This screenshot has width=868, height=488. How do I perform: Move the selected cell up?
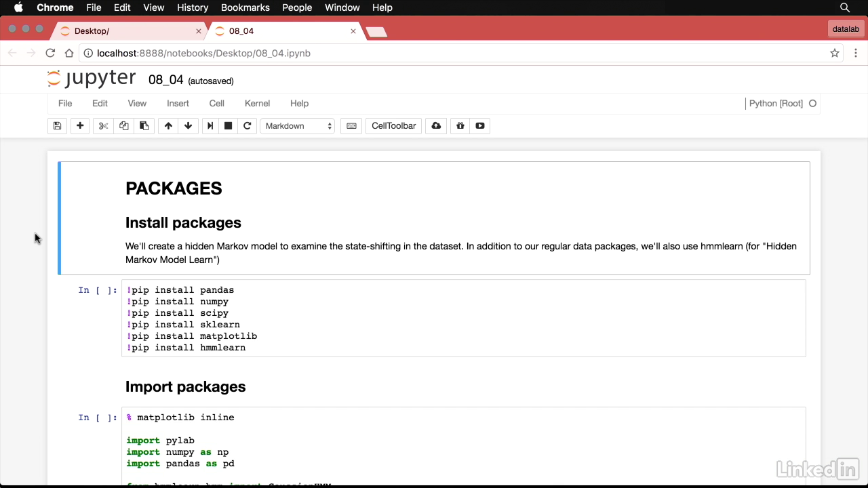pos(168,126)
